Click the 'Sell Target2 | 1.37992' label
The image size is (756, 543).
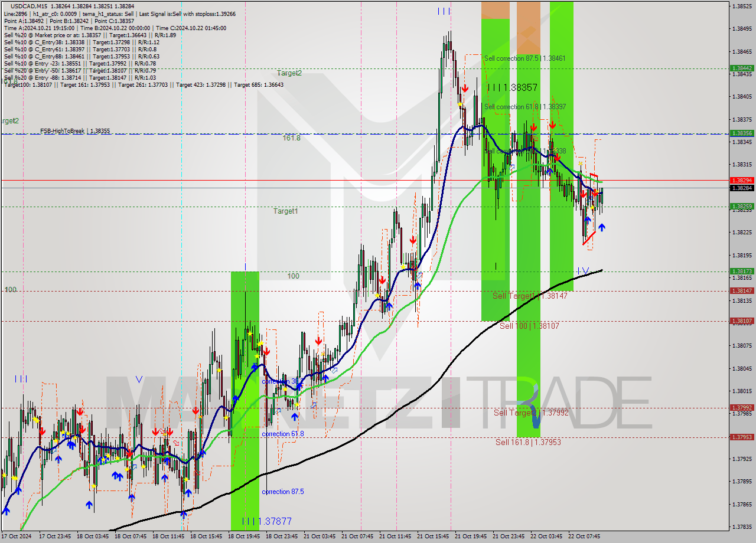[531, 413]
